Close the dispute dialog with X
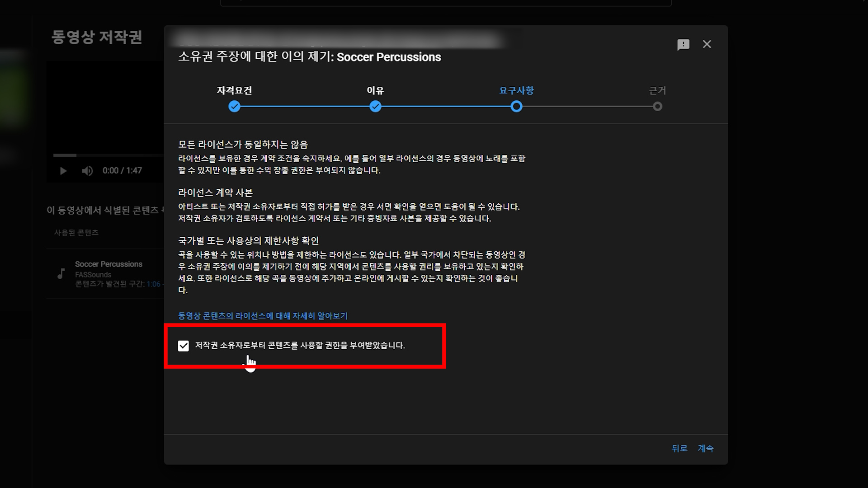This screenshot has width=868, height=488. point(707,44)
